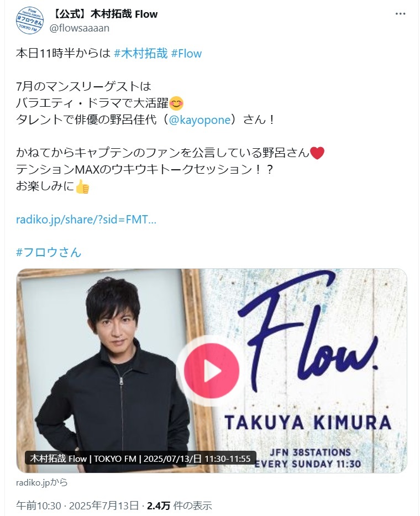This screenshot has width=420, height=516.
Task: Click the smiling face emoji
Action: coord(176,103)
